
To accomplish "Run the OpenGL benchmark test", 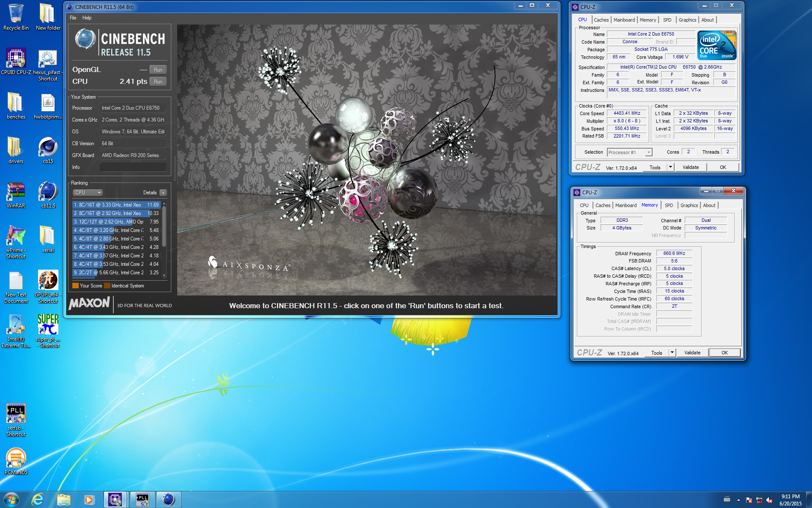I will 158,70.
